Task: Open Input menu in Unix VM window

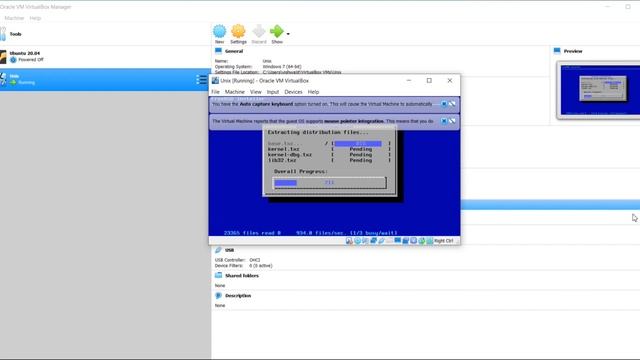Action: [273, 92]
